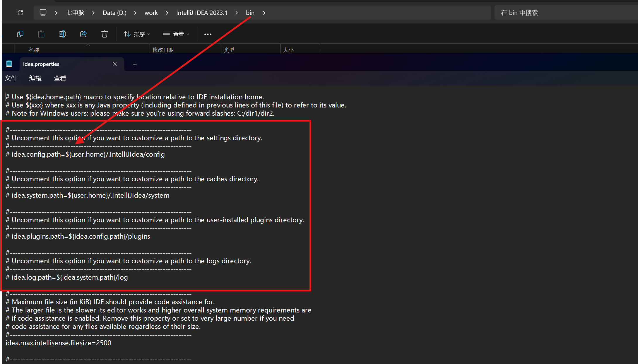Sort by 大小 column header

click(300, 50)
